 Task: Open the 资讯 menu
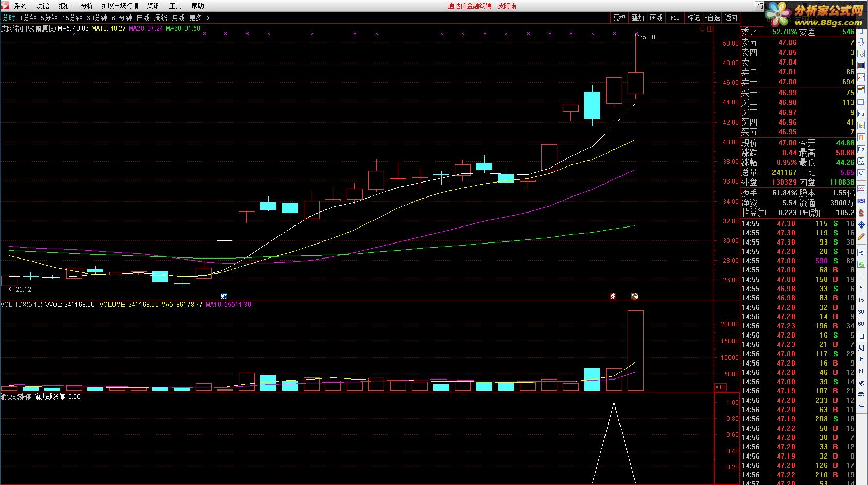tap(153, 6)
